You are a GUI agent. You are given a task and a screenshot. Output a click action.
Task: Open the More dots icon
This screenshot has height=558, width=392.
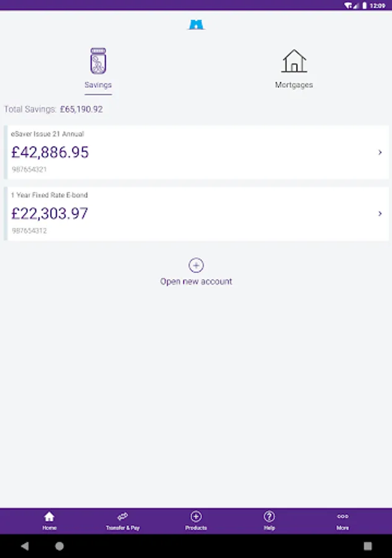(x=342, y=516)
